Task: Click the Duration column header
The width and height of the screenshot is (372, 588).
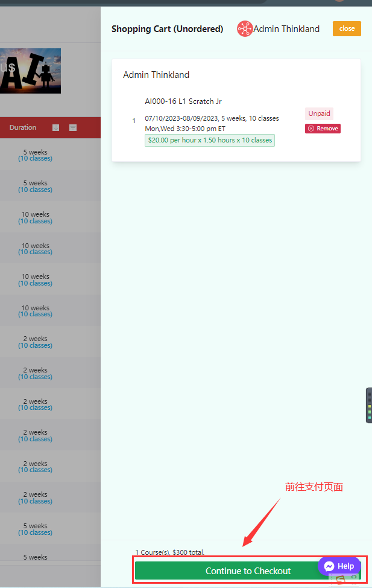Action: (x=23, y=127)
